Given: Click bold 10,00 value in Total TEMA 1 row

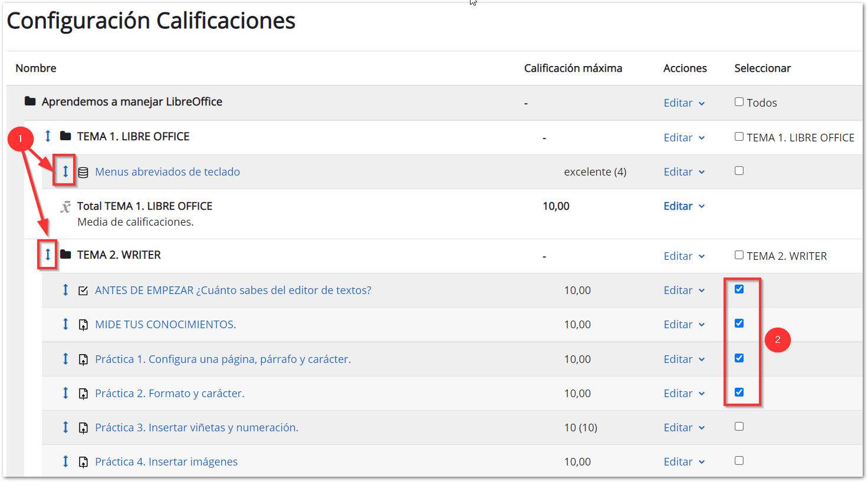Looking at the screenshot, I should coord(556,206).
